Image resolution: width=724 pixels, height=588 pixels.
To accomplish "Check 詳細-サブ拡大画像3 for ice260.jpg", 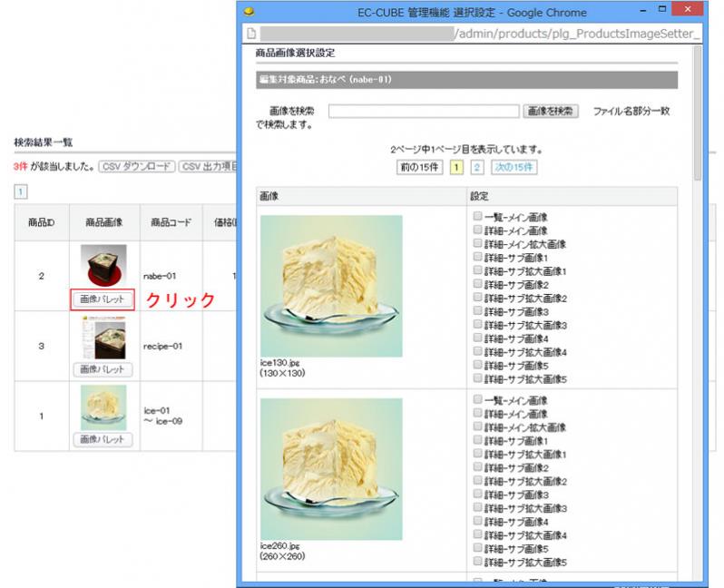I will pos(477,507).
